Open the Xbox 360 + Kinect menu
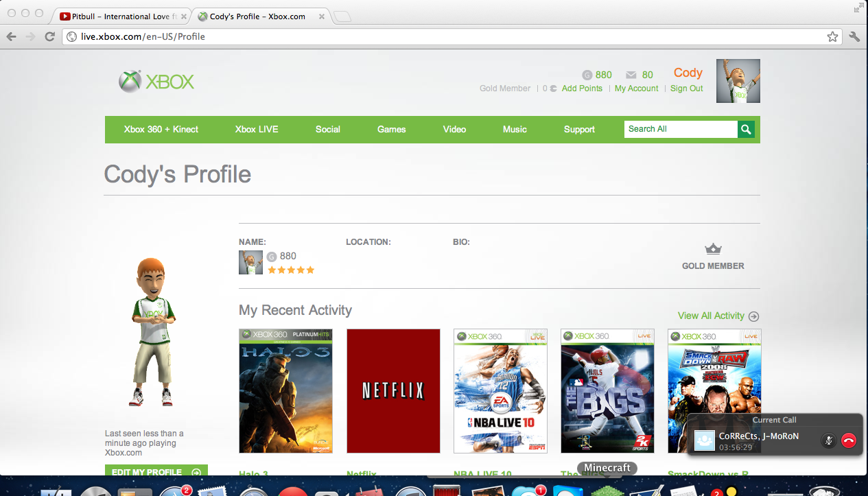 [x=161, y=129]
